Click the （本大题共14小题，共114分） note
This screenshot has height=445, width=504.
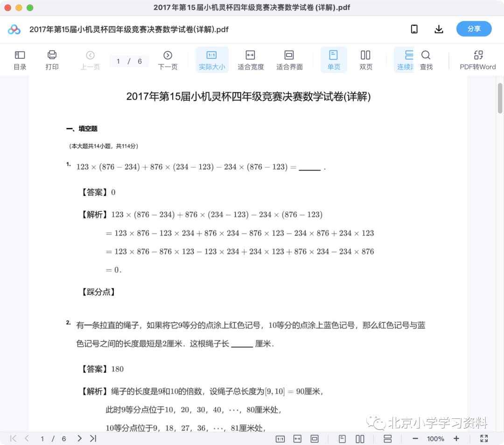104,146
